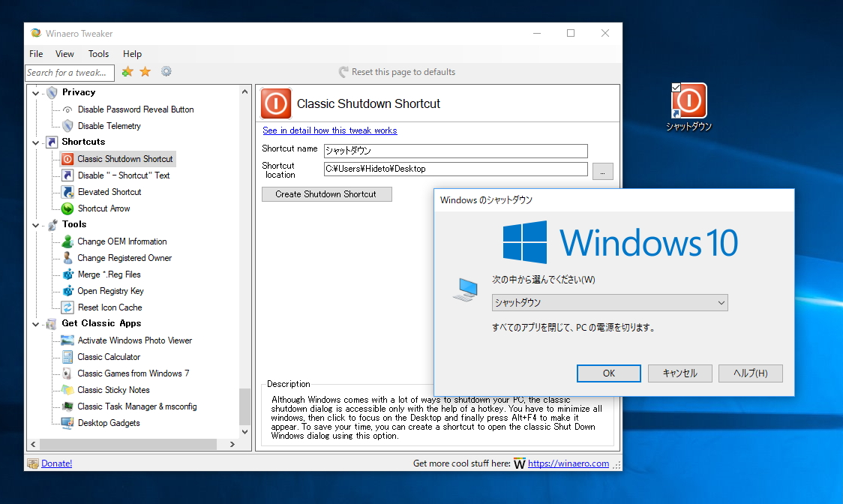This screenshot has width=843, height=504.
Task: Click the ヘルプ(H) button
Action: coord(751,373)
